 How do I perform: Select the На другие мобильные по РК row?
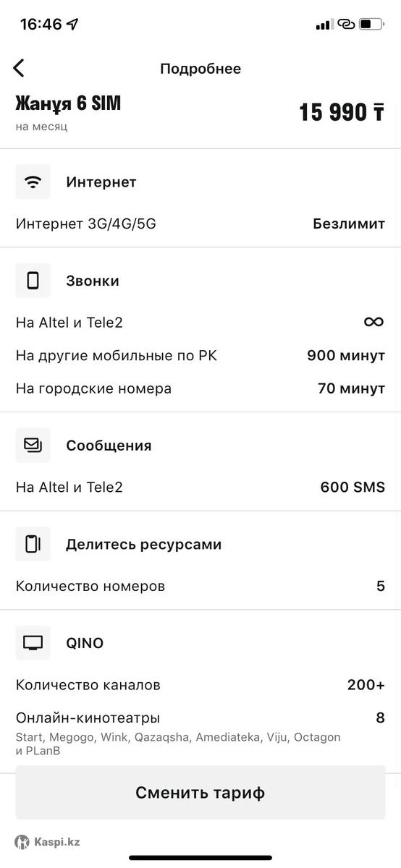point(200,355)
